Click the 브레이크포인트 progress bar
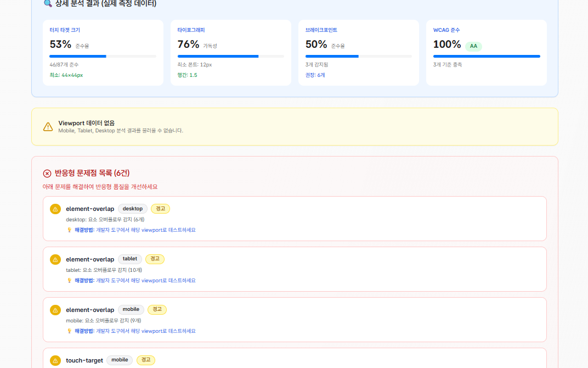The image size is (588, 368). [x=359, y=57]
